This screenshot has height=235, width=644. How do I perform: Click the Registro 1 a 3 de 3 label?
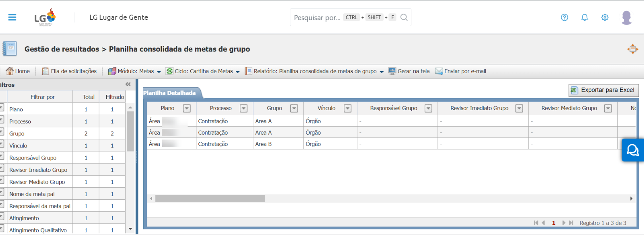pyautogui.click(x=603, y=223)
